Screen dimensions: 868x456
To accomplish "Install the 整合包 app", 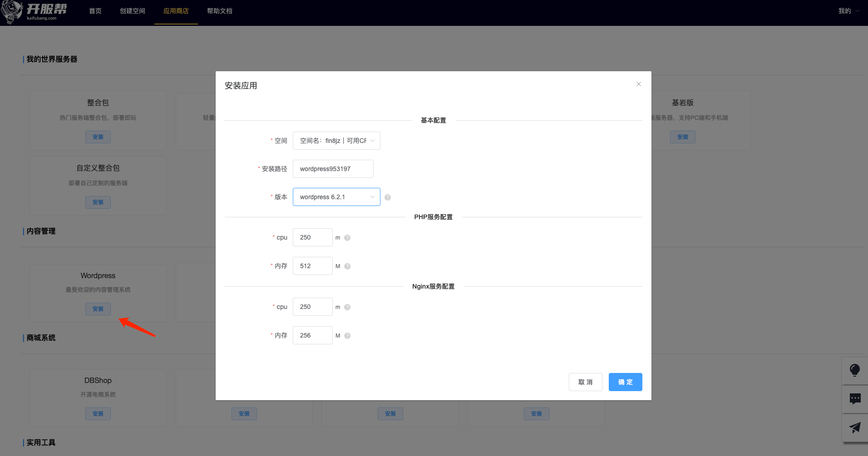I will 98,137.
